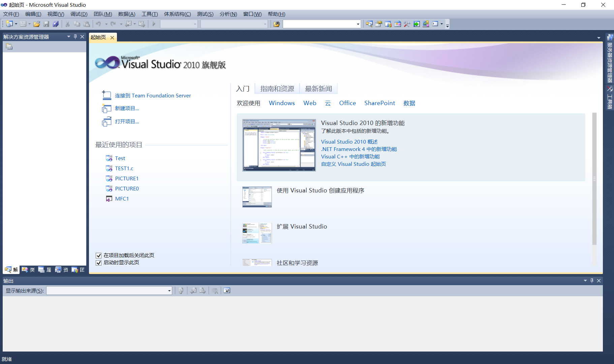Screen dimensions: 614x364
Task: Disable the 启动时显示此页 checkbox
Action: (99, 263)
